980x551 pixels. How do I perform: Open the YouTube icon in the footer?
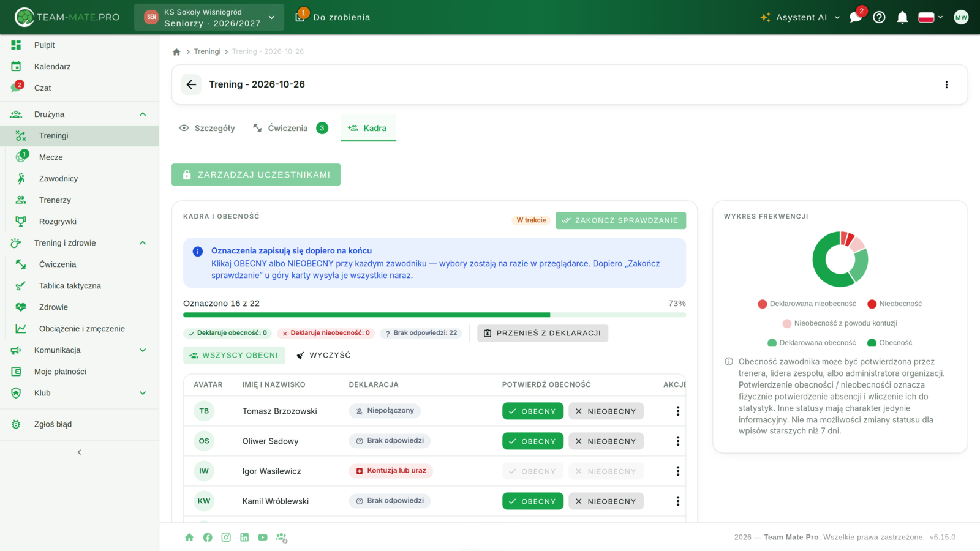click(x=263, y=538)
